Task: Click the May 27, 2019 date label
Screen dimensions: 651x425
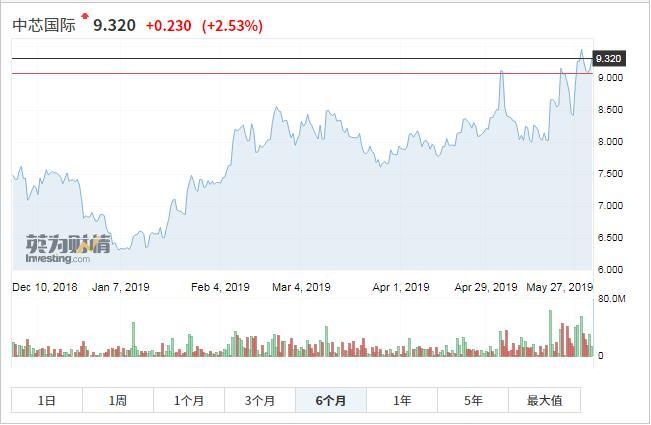Action: click(560, 287)
